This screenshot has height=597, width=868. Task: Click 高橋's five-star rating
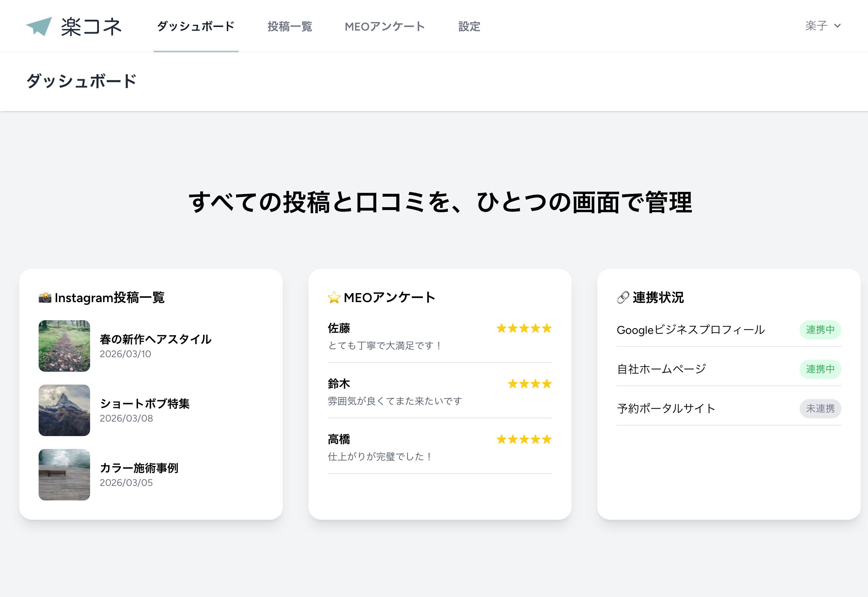[524, 439]
